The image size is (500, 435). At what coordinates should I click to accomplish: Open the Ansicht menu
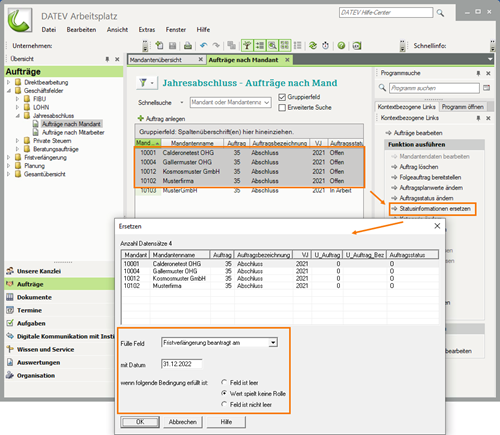point(117,30)
